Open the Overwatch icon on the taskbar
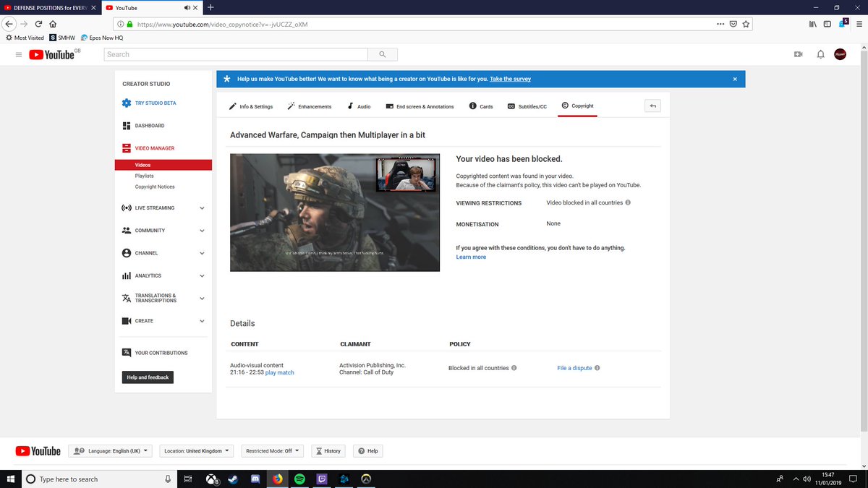The height and width of the screenshot is (488, 868). (x=366, y=479)
